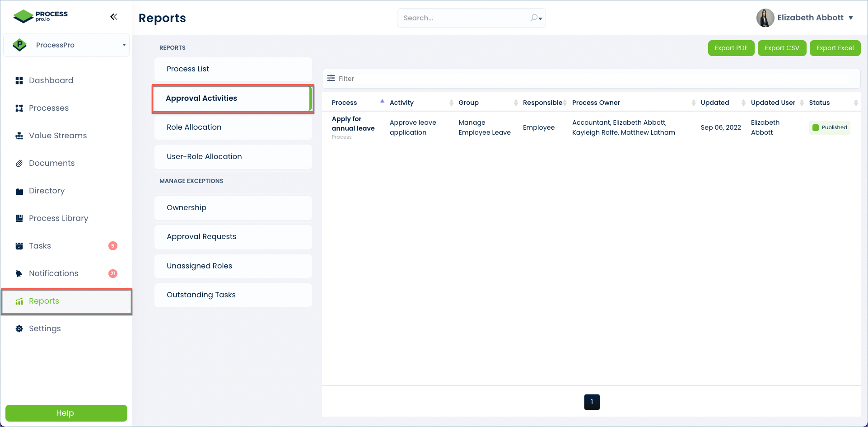Open the Ownership exceptions report
The height and width of the screenshot is (427, 868).
click(x=233, y=208)
